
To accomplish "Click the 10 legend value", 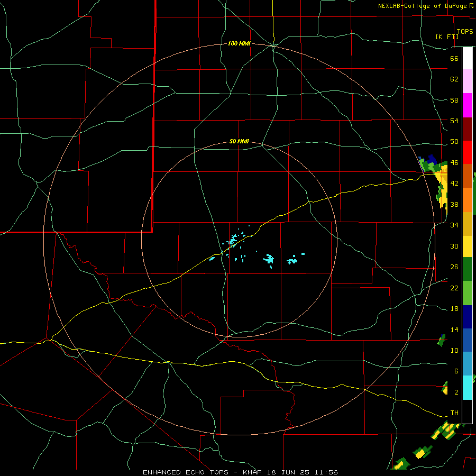I will click(454, 350).
